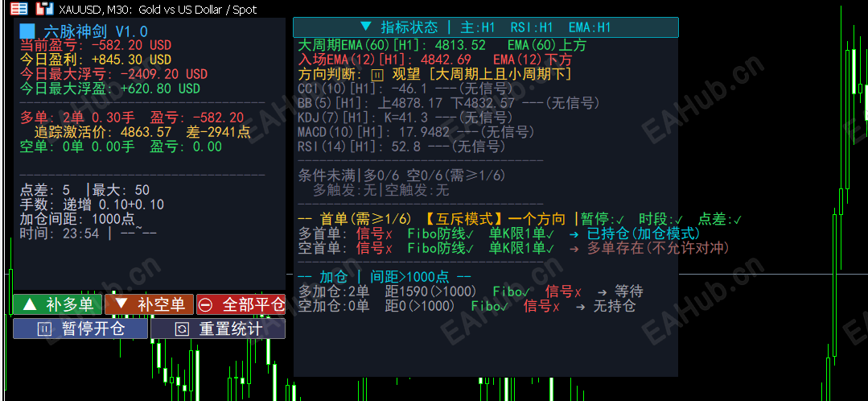Screen dimensions: 868x401
Task: Click the 首单 【互斥模式】 heading line
Action: [519, 219]
